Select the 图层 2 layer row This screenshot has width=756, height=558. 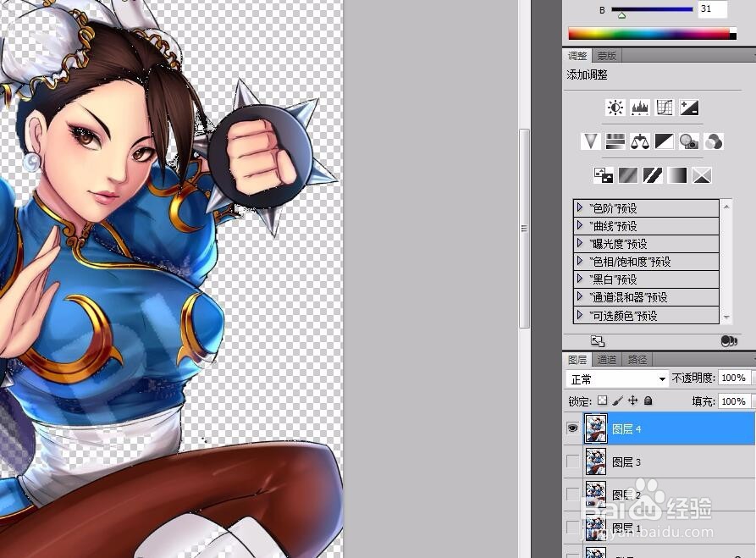tap(659, 494)
